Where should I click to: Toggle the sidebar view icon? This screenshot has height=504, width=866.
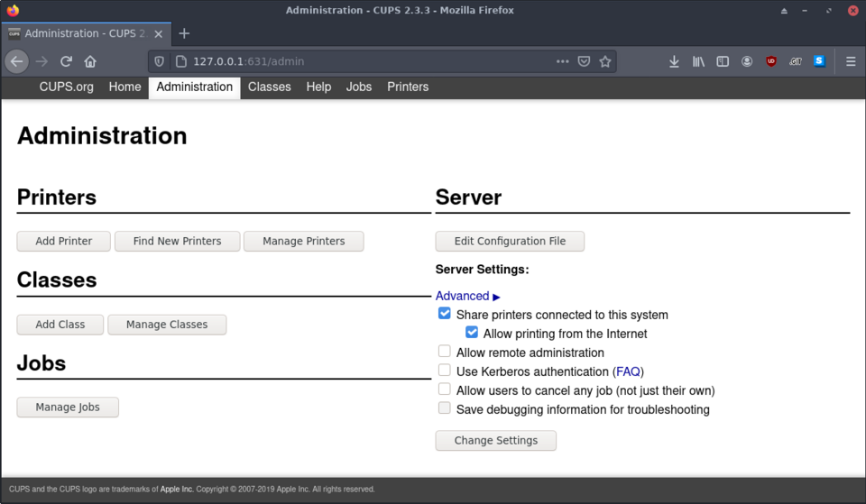(x=723, y=61)
